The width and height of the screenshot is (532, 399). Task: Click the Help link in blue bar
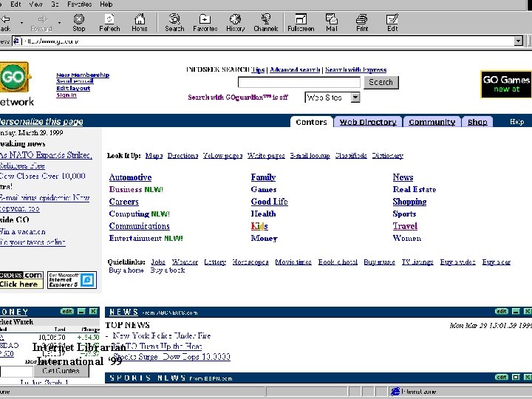[516, 121]
